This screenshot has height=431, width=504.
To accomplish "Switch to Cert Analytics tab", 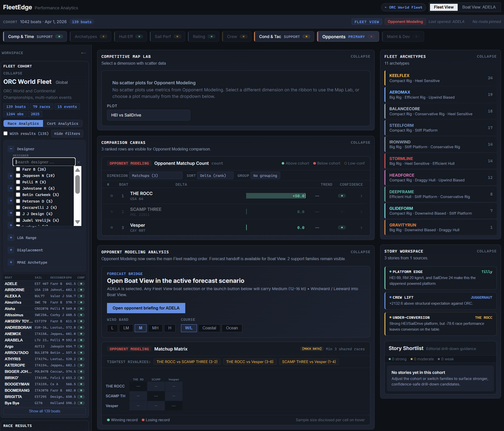I will pos(63,124).
